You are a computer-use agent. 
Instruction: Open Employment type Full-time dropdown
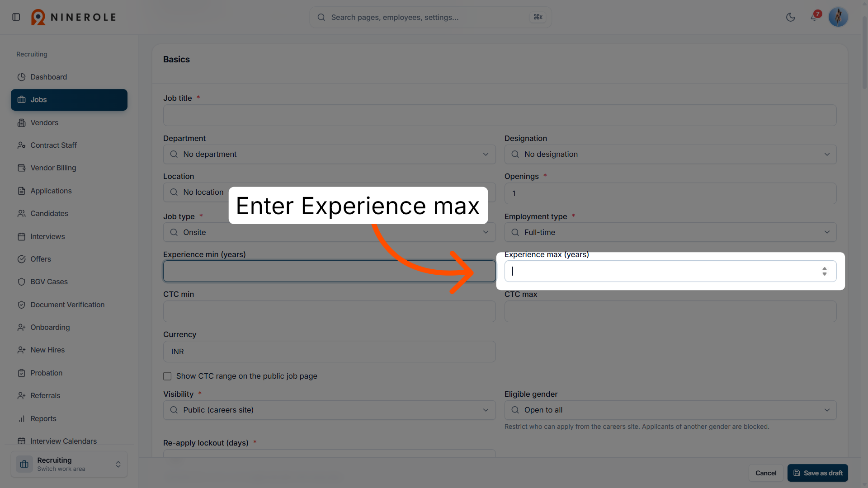click(x=670, y=232)
